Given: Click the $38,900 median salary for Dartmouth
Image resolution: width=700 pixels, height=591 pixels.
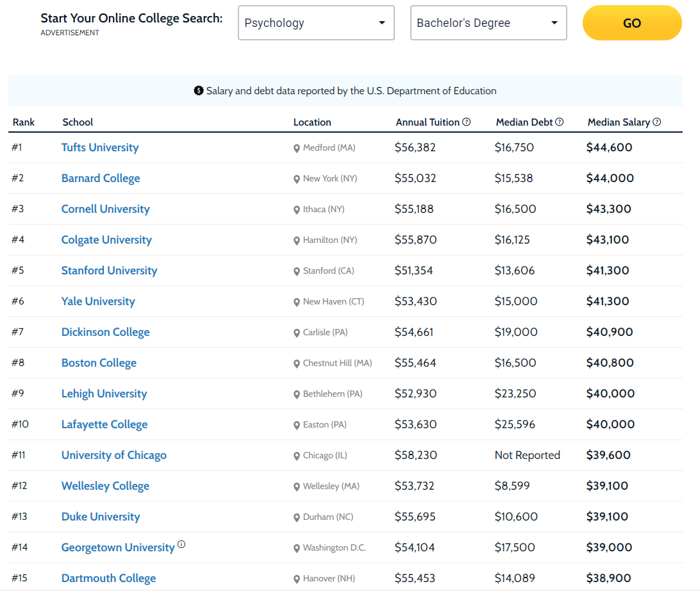Looking at the screenshot, I should [x=608, y=579].
